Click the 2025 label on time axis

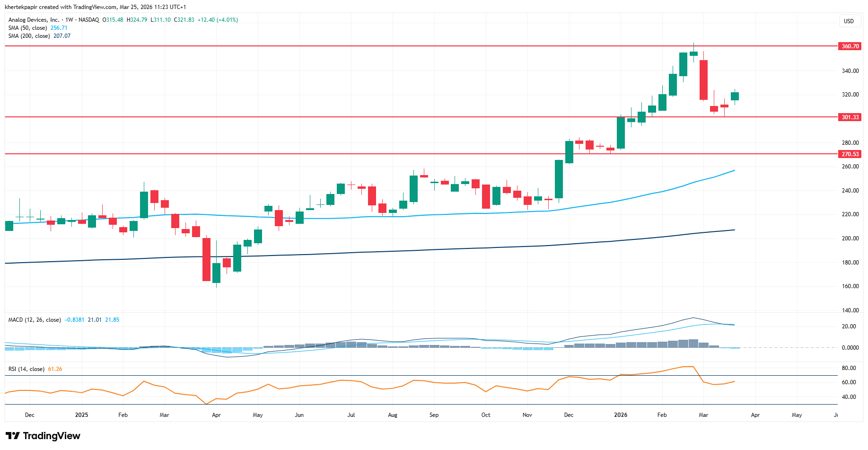click(81, 415)
